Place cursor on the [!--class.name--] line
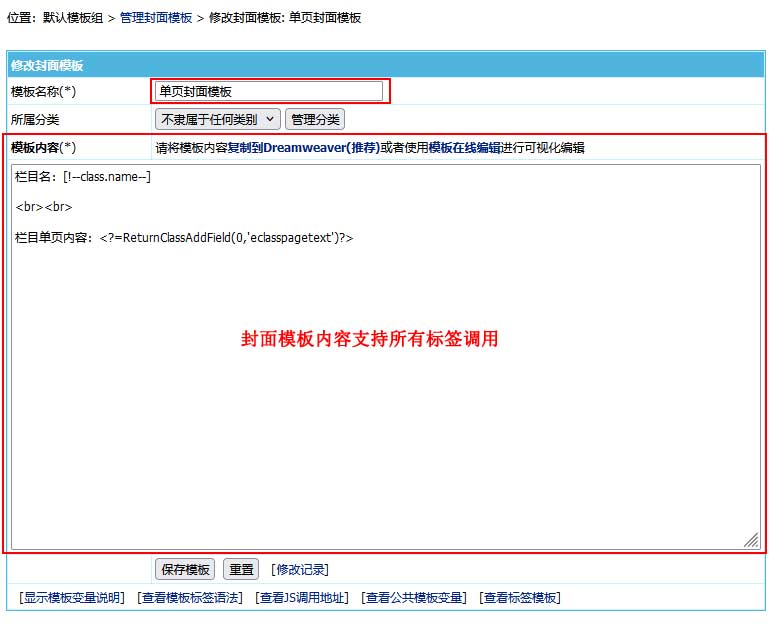Image resolution: width=771 pixels, height=628 pixels. 83,177
